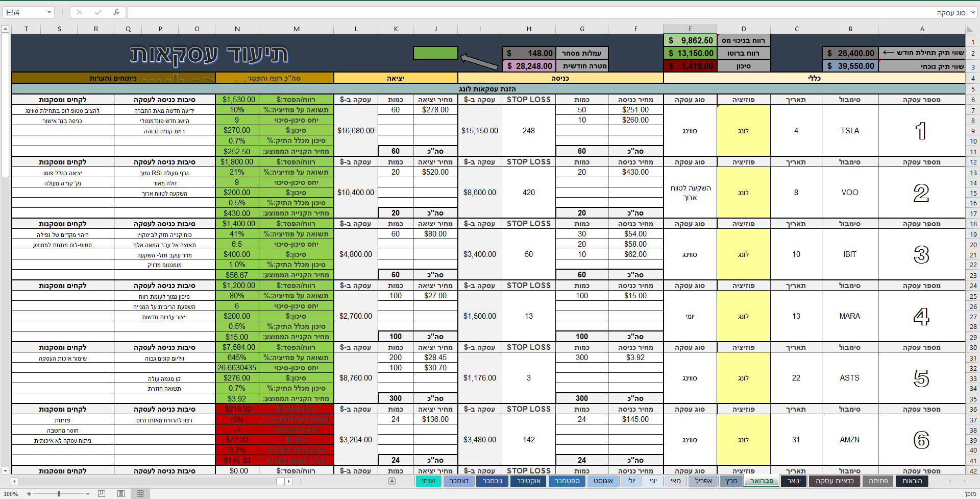980x499 pixels.
Task: Open the יוני sheet tab
Action: [x=653, y=481]
